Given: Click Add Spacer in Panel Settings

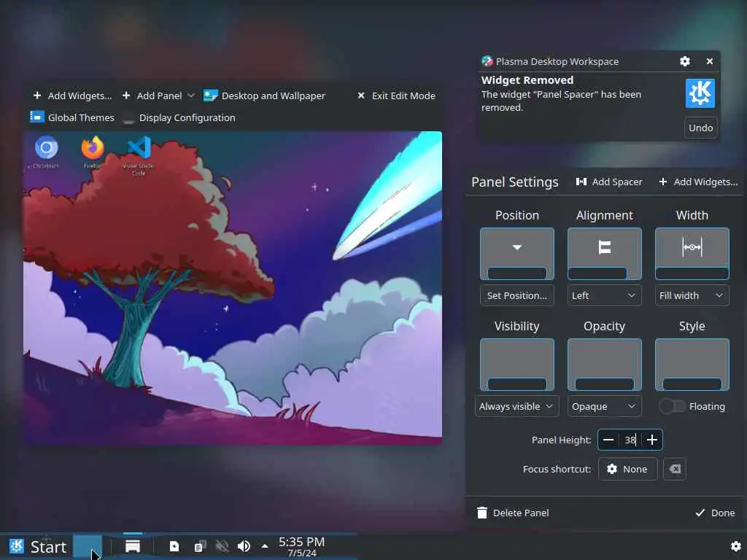Looking at the screenshot, I should point(609,182).
